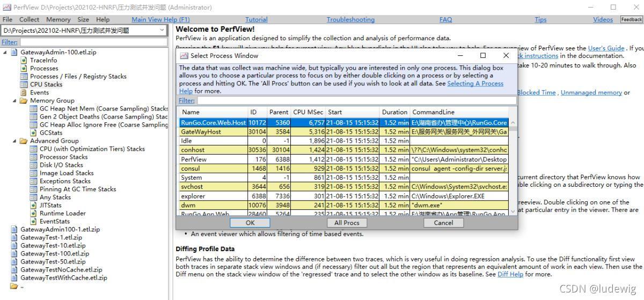Open the Help menu
Image resolution: width=644 pixels, height=300 pixels.
tap(103, 19)
